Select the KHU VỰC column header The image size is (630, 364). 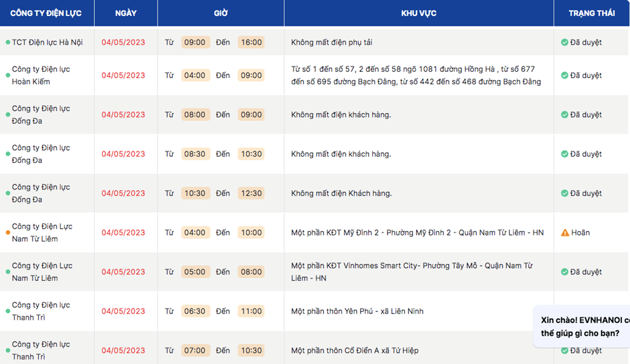point(418,14)
